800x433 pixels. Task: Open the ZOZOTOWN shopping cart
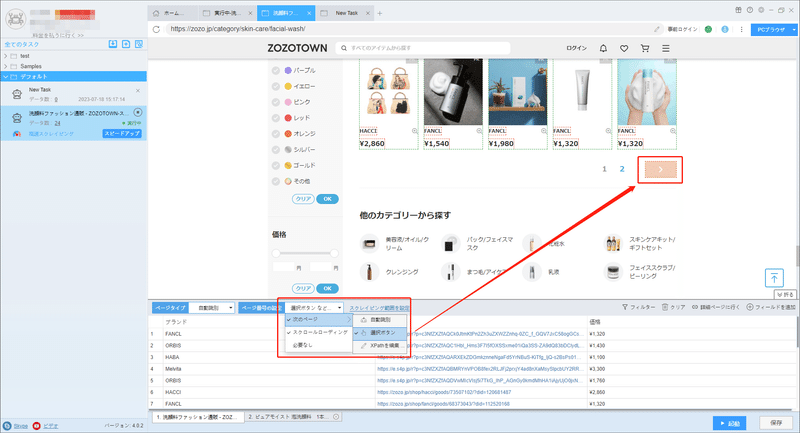(645, 48)
